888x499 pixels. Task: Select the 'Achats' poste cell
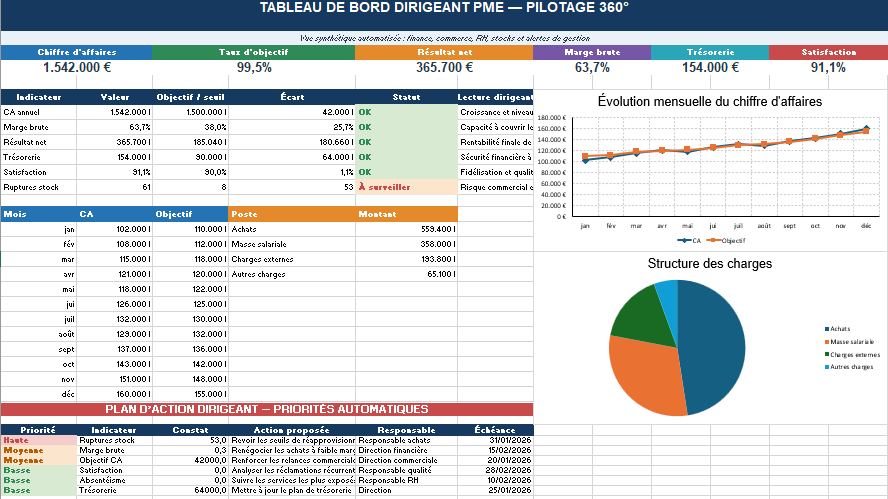pyautogui.click(x=292, y=229)
